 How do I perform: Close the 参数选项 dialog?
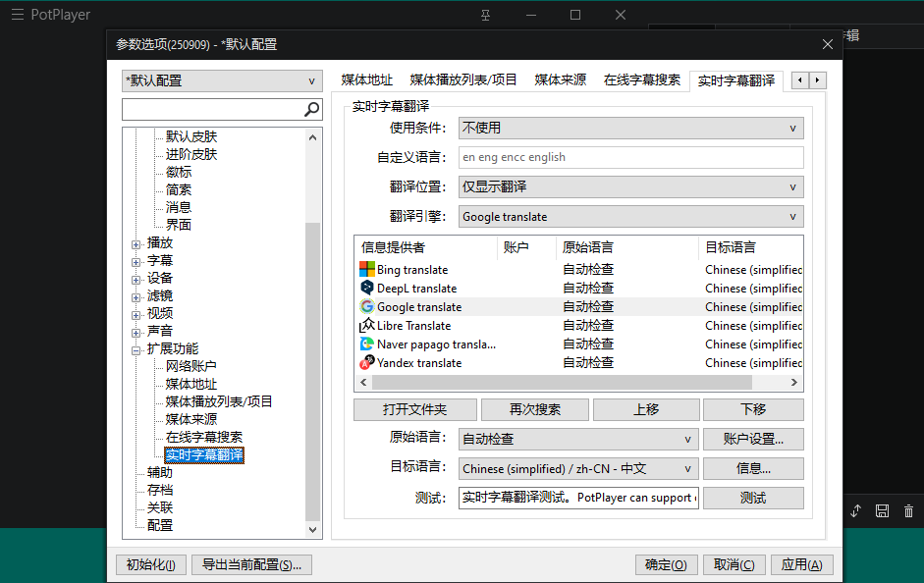click(828, 44)
